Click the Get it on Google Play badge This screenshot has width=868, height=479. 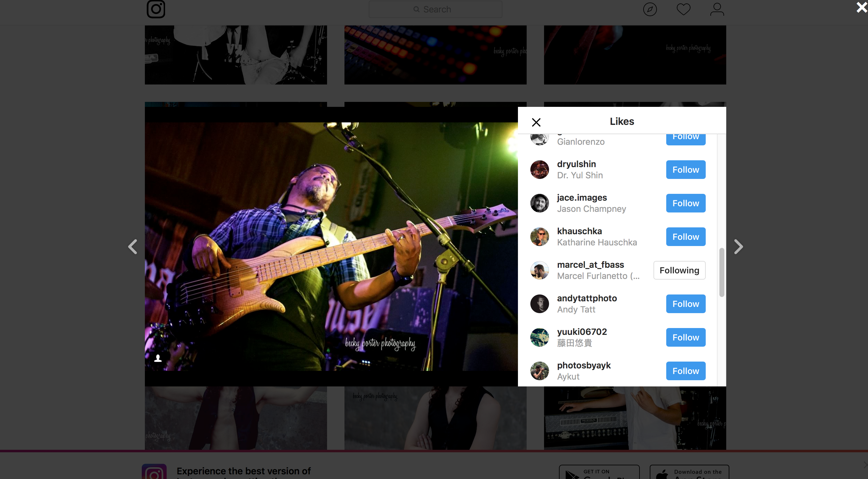pos(599,472)
